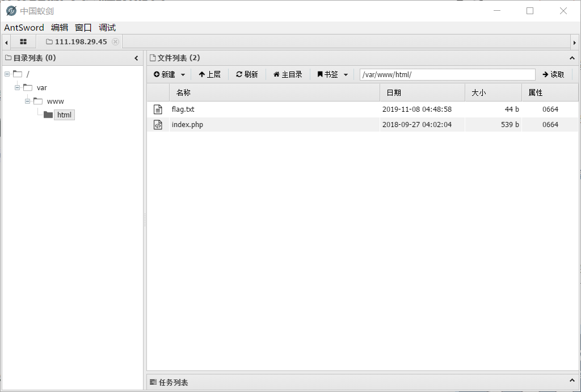Click index.php date 2018-09-27 04:02:04
The height and width of the screenshot is (392, 581).
pyautogui.click(x=417, y=124)
